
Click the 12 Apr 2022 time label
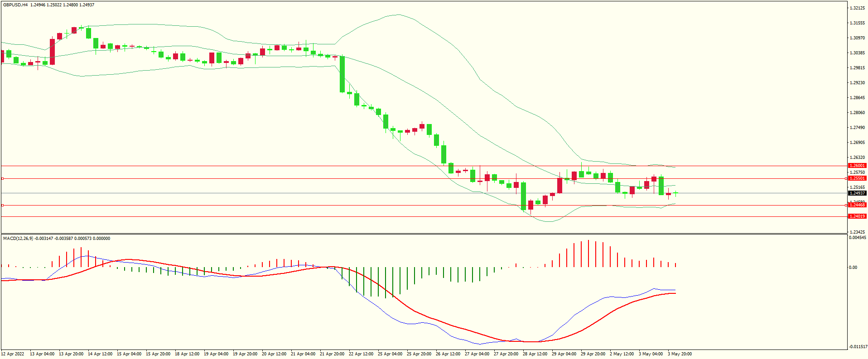pyautogui.click(x=13, y=354)
